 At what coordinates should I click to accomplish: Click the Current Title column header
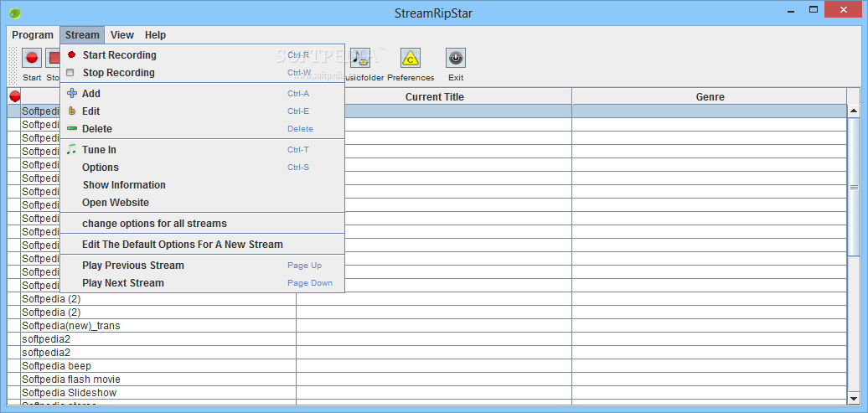coord(434,97)
